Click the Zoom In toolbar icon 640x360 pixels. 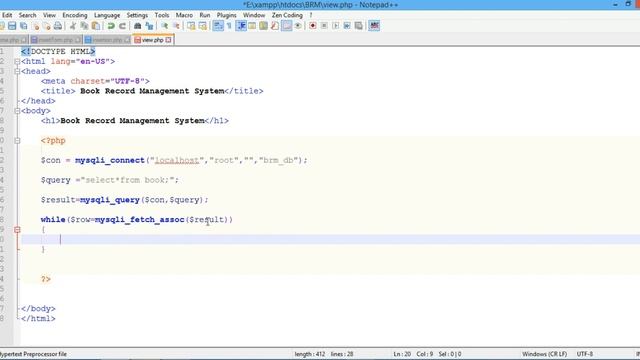coord(164,26)
